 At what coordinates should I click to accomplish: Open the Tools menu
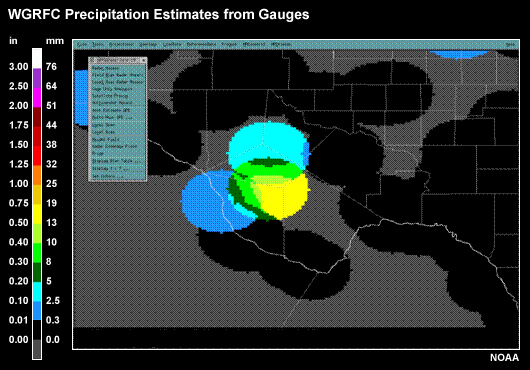coord(98,45)
